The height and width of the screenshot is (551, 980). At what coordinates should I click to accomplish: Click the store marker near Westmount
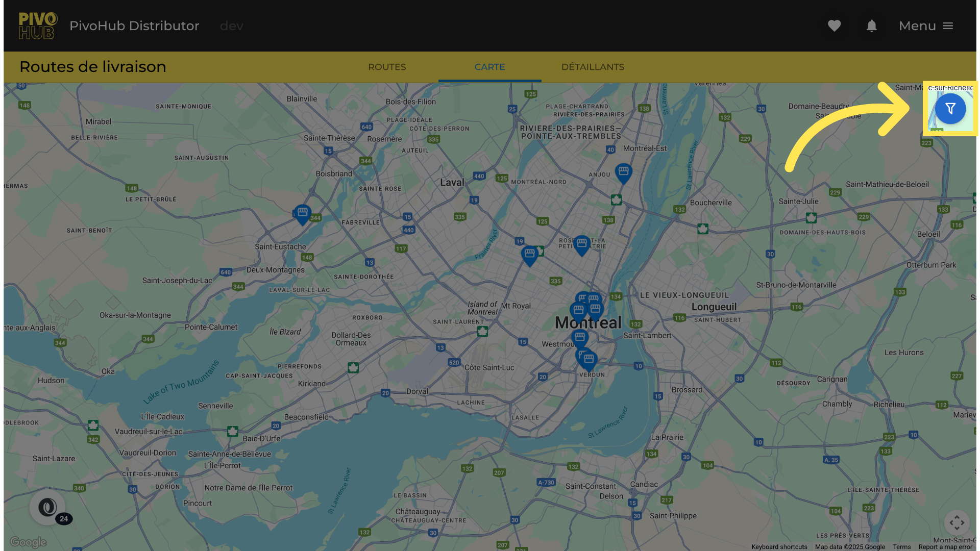point(579,338)
